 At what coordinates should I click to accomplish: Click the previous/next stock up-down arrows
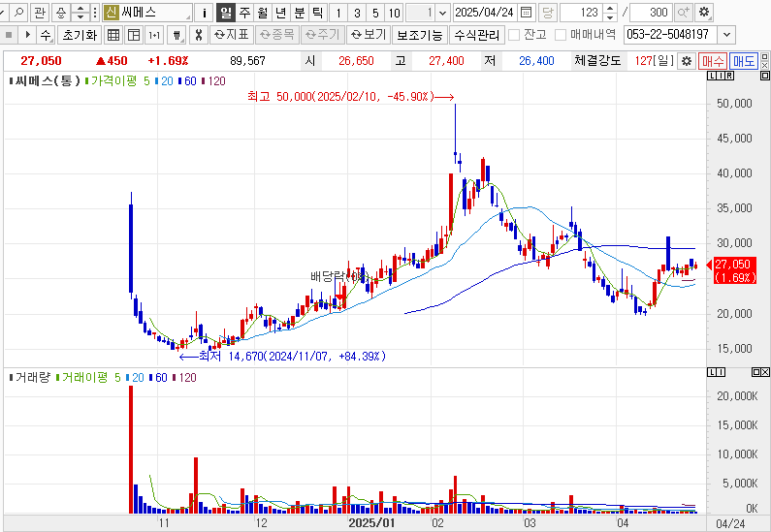click(80, 13)
